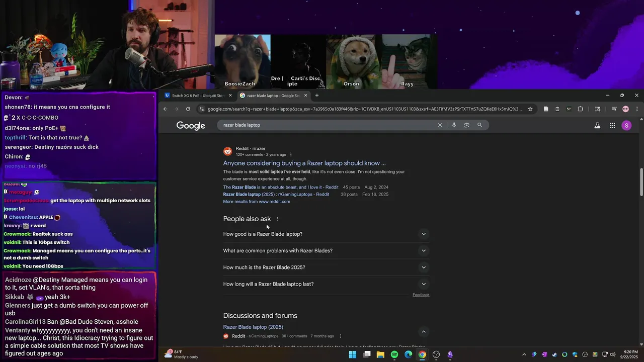Click 'More results from www.reddit.com'

257,202
